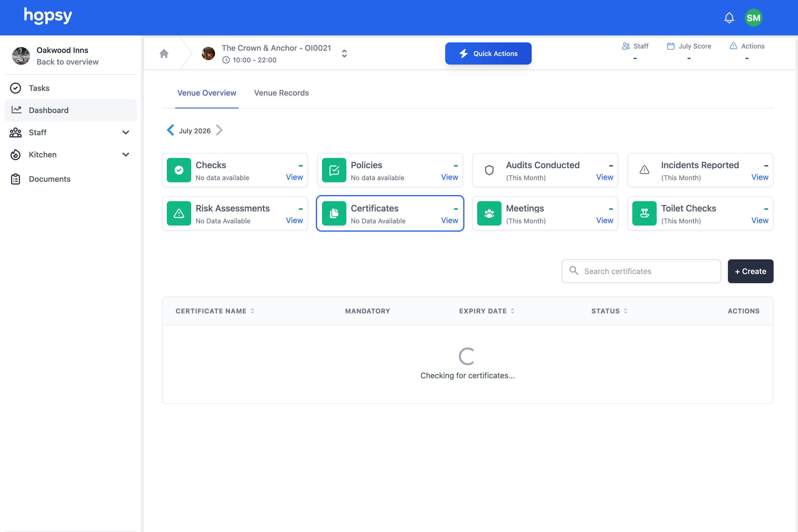Open Documents in the sidebar
This screenshot has width=798, height=532.
71,179
